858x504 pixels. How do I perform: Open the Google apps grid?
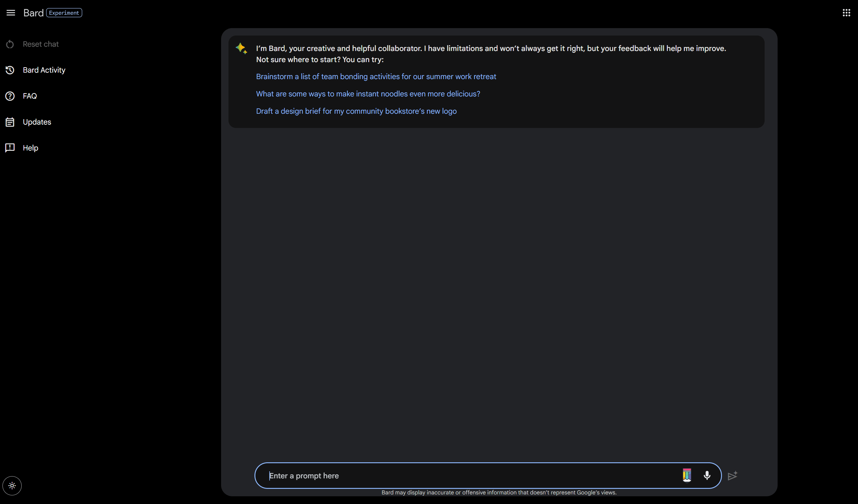pos(847,13)
